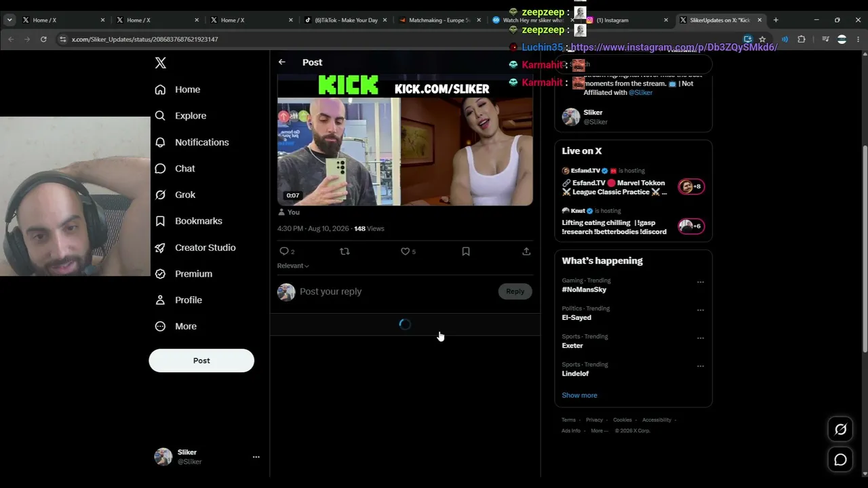Switch to the Watch Hey mr sliker tab
This screenshot has width=868, height=488.
tap(532, 20)
